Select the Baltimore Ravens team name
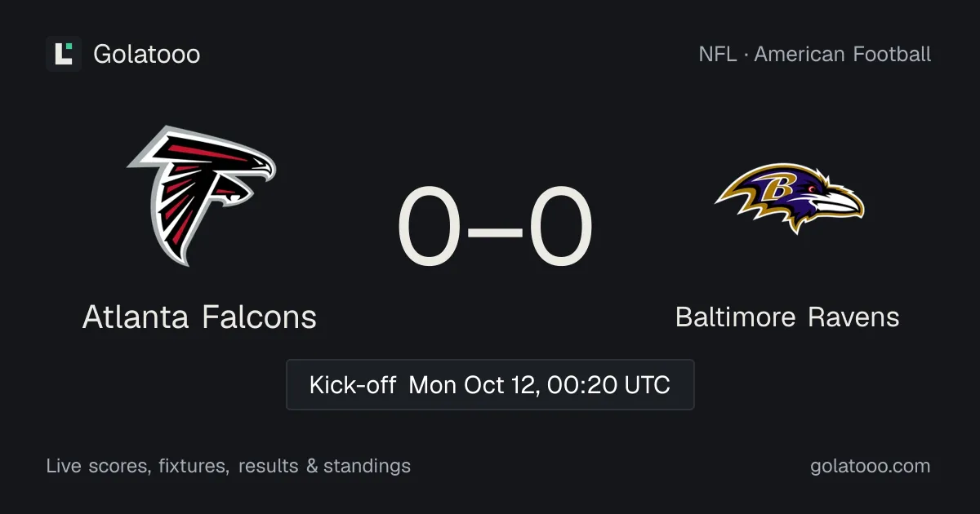This screenshot has width=980, height=514. [787, 317]
